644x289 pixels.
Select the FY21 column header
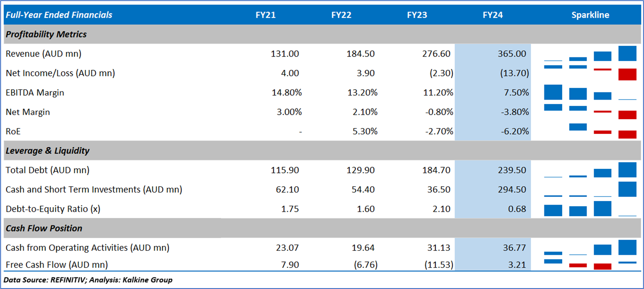266,15
